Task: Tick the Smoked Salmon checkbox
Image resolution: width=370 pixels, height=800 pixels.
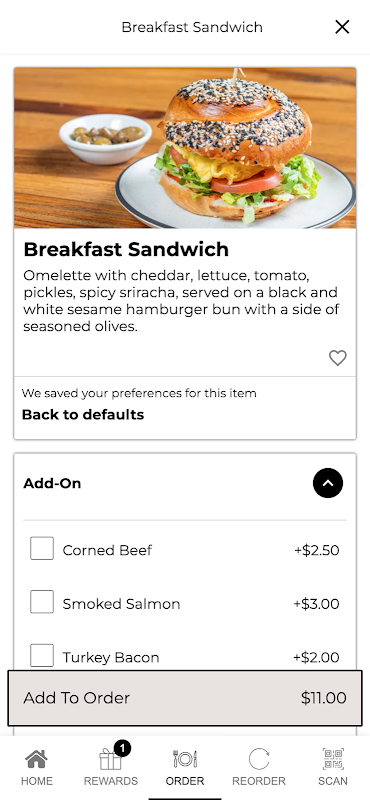Action: click(42, 602)
